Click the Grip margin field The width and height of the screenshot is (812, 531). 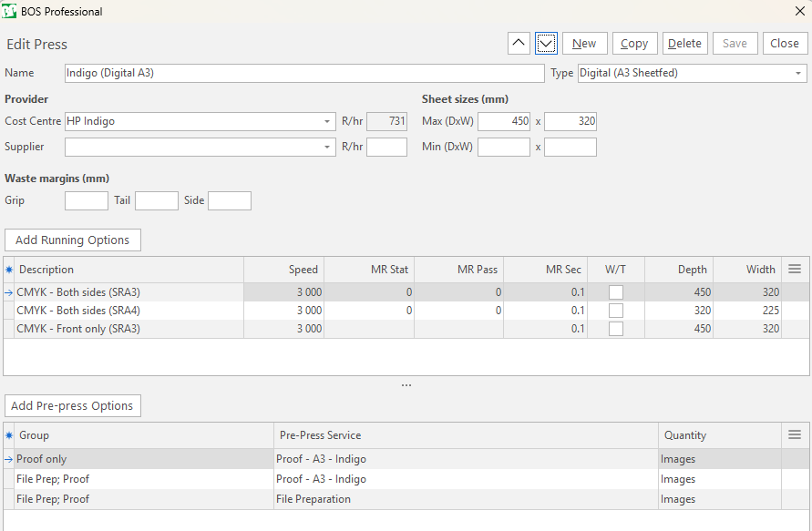click(x=87, y=200)
